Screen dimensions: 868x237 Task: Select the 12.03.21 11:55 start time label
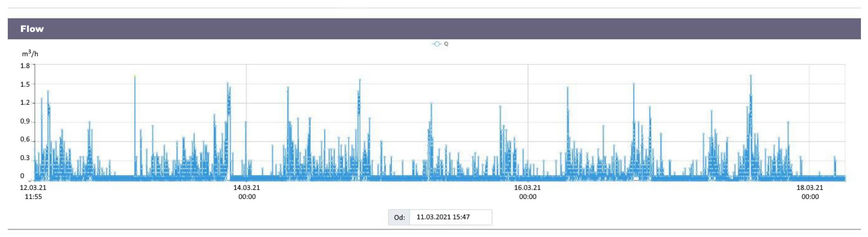pos(33,192)
